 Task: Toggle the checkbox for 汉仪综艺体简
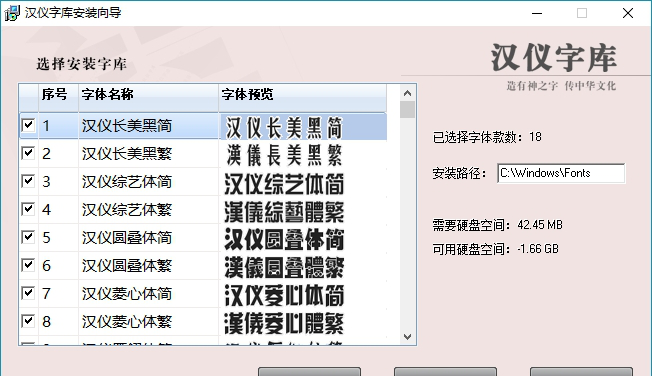pos(28,181)
